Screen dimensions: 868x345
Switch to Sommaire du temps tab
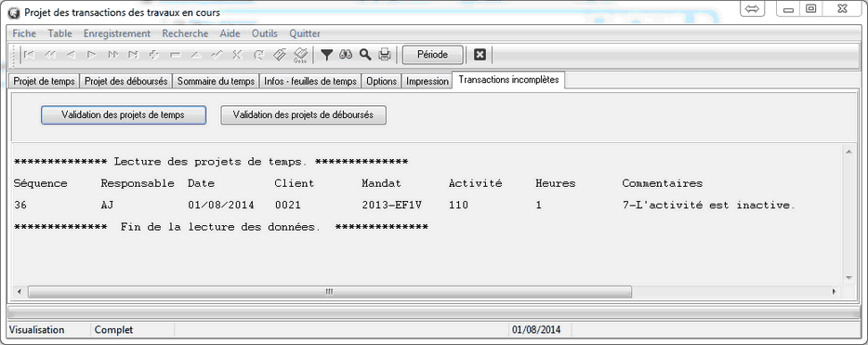(216, 82)
